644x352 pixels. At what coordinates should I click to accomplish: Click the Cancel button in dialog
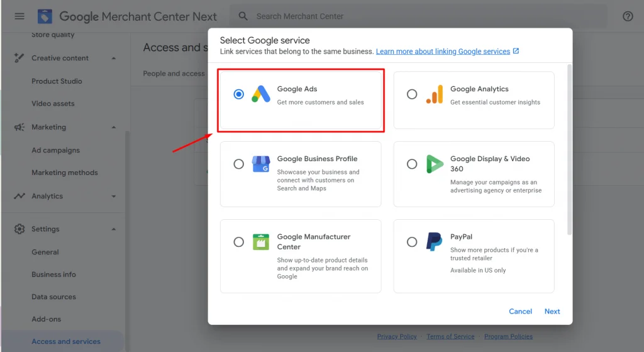(x=520, y=311)
